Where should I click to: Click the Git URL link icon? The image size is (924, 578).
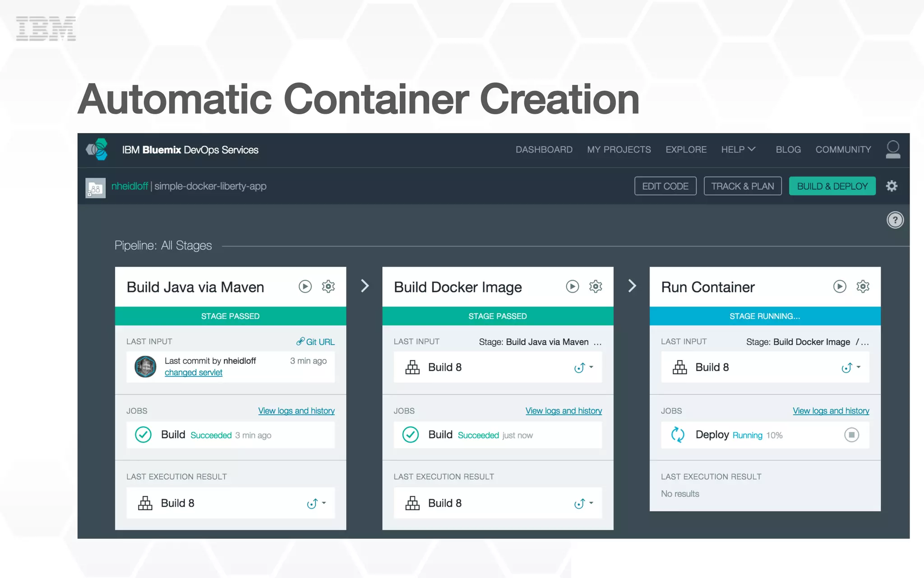click(300, 342)
